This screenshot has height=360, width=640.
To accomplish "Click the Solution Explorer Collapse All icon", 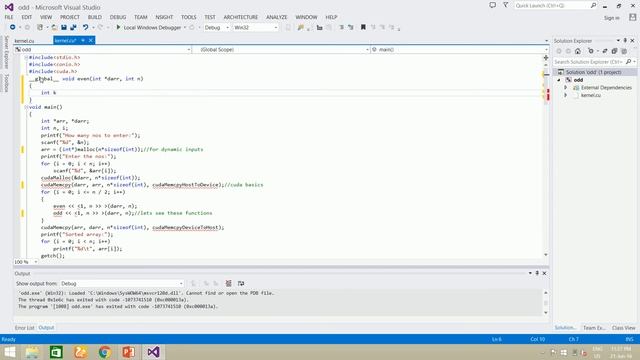I will pyautogui.click(x=614, y=51).
